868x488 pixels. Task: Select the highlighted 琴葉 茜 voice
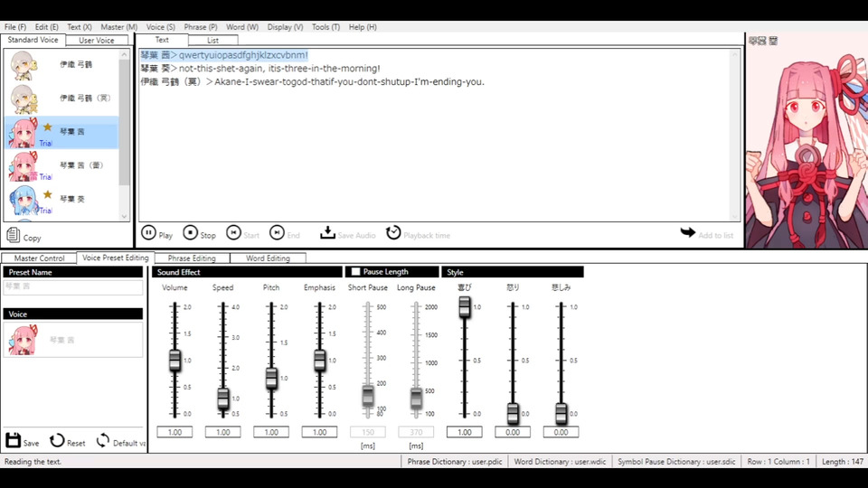coord(61,132)
